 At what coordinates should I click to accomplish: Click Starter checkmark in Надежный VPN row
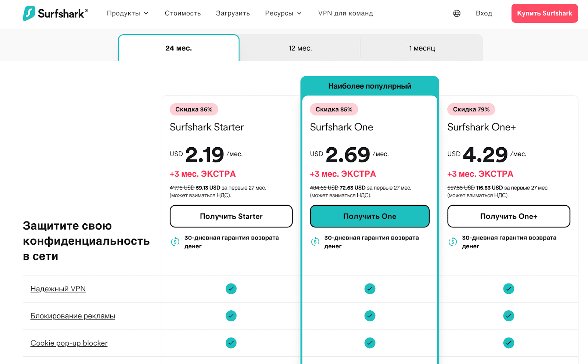tap(231, 289)
